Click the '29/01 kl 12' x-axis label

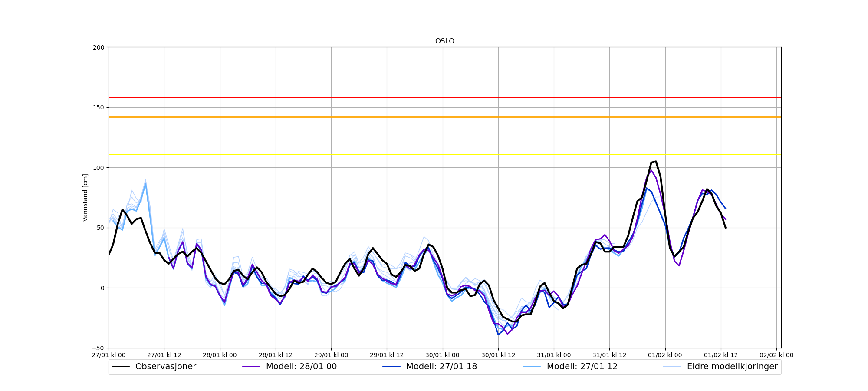click(x=387, y=355)
